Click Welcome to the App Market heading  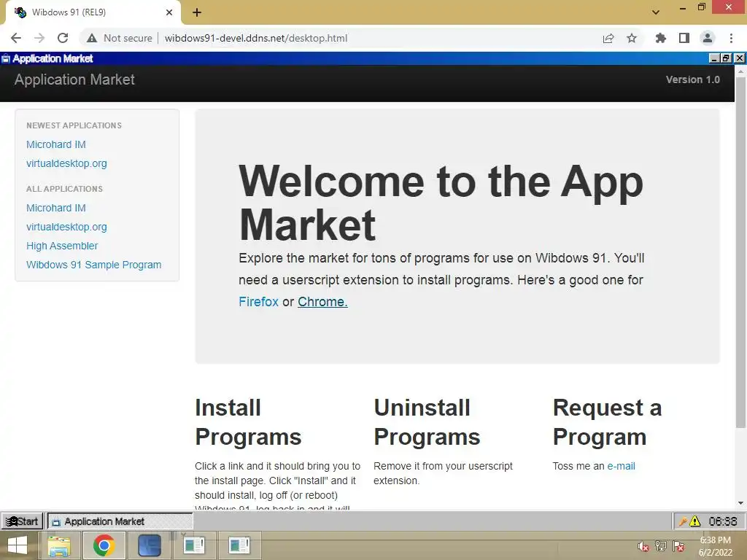pos(441,203)
